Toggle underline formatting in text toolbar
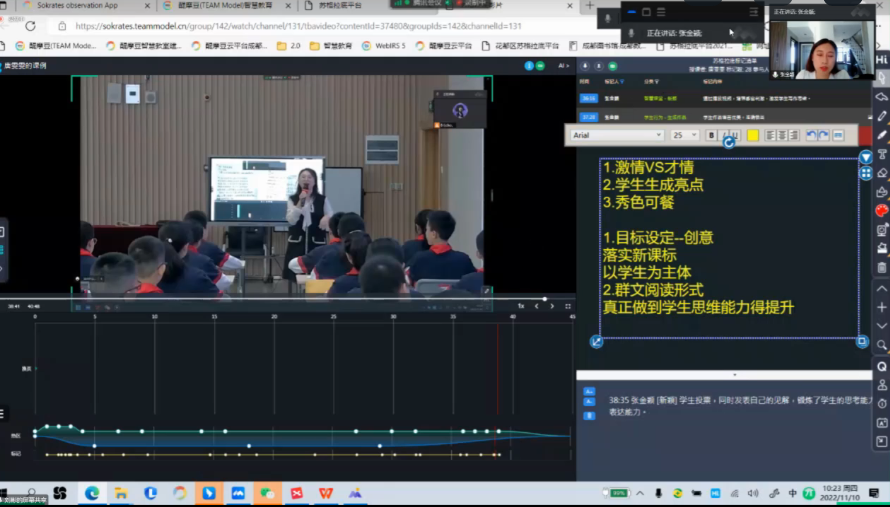The image size is (890, 507). [735, 135]
